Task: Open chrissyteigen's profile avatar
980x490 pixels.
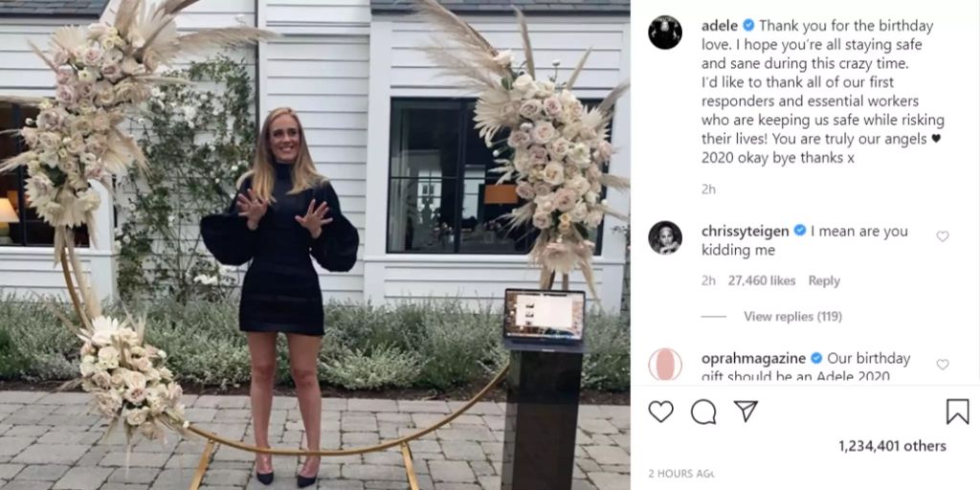Action: [665, 237]
